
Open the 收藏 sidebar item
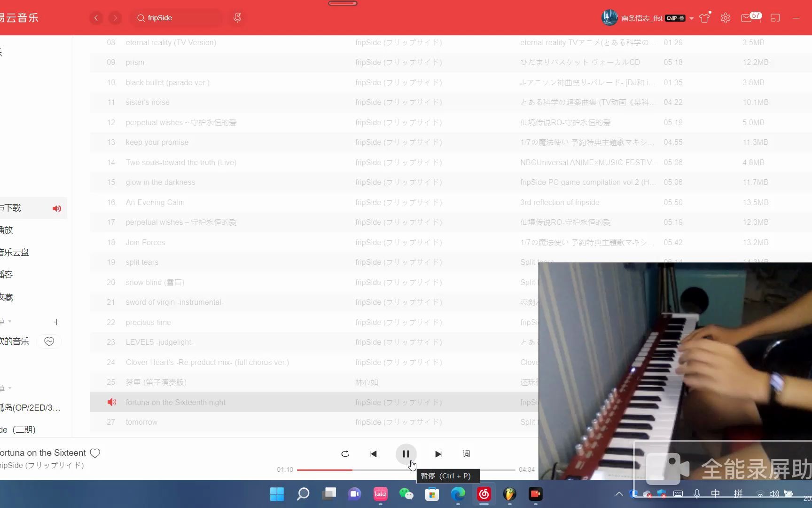(7, 297)
